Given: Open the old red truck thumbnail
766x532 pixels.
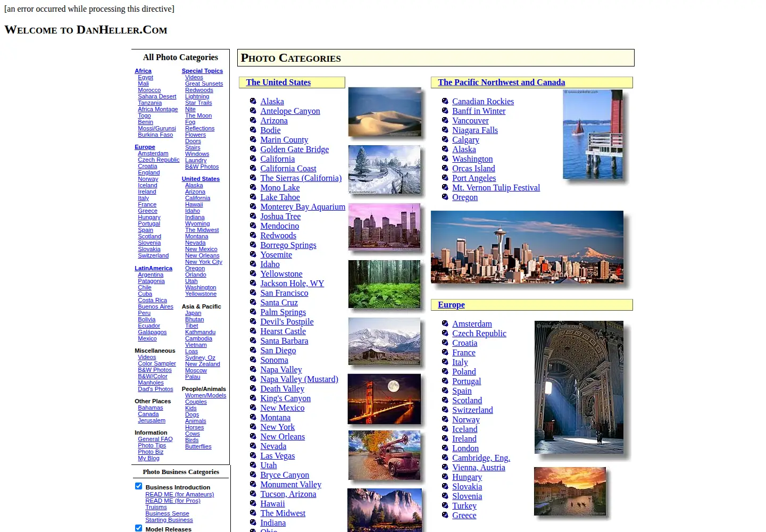Looking at the screenshot, I should click(385, 455).
